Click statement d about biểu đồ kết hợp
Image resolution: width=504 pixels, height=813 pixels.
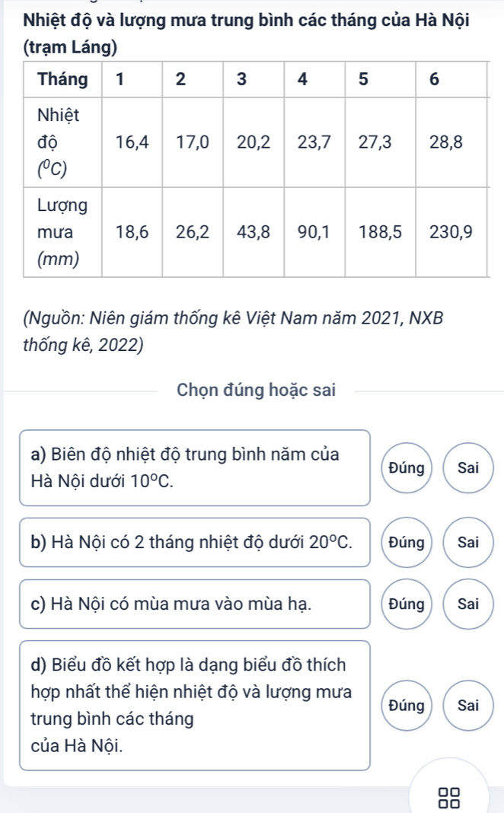tap(195, 705)
